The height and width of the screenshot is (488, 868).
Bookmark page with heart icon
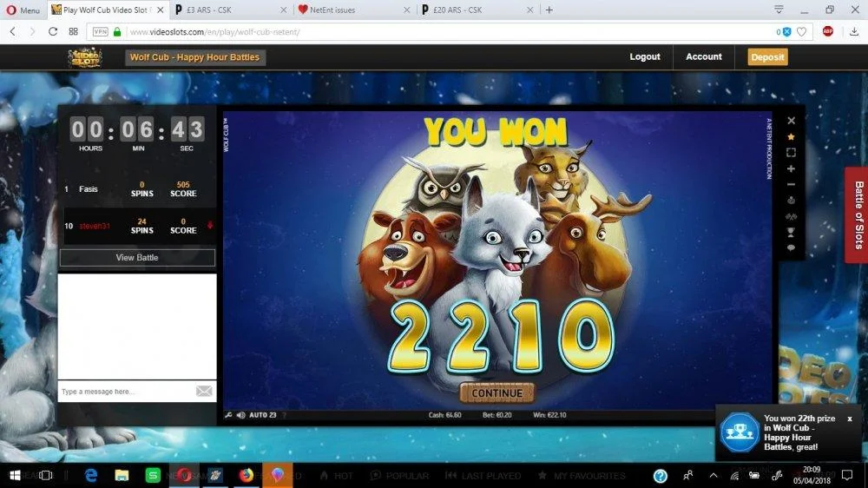point(801,32)
